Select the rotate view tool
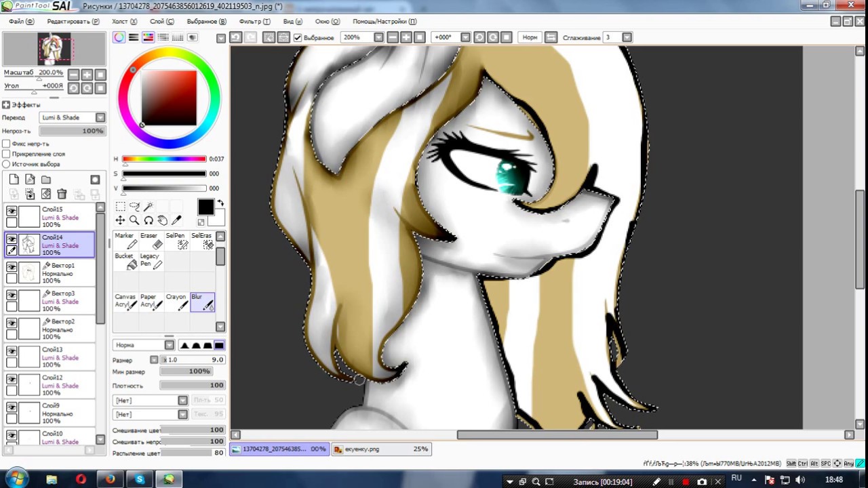868x488 pixels. [149, 220]
